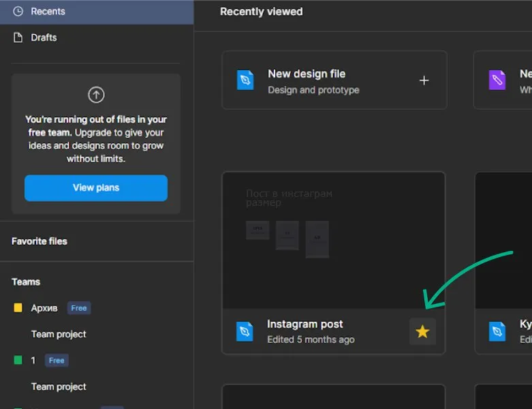Viewport: 532px width, 409px height.
Task: Click the Instagram post design file icon
Action: (x=245, y=331)
